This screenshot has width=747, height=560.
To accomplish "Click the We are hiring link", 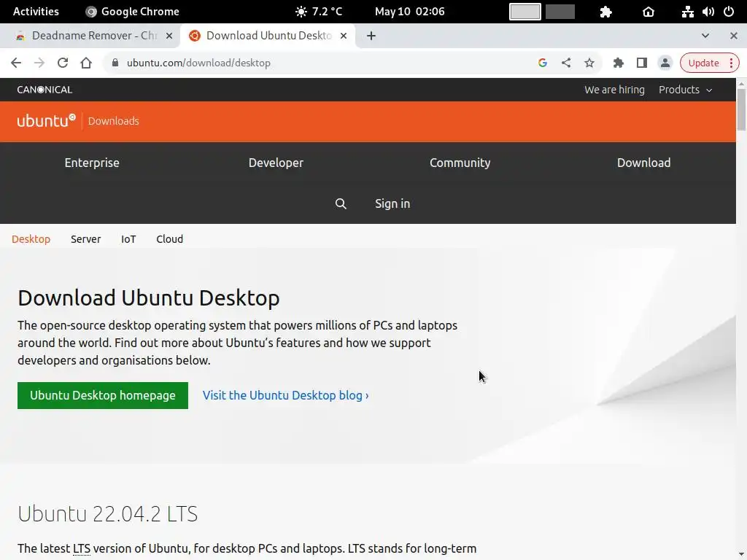I will point(614,90).
